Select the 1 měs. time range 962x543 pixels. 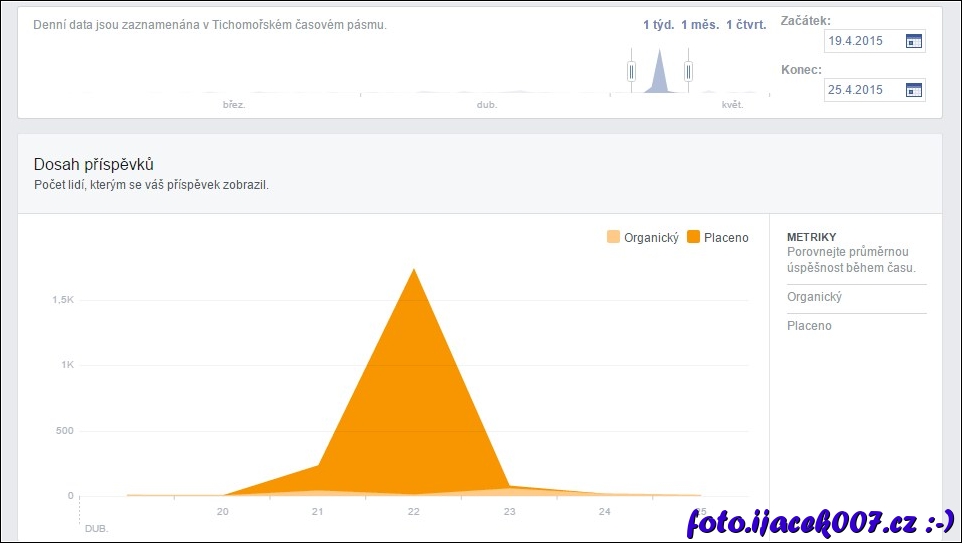coord(700,25)
